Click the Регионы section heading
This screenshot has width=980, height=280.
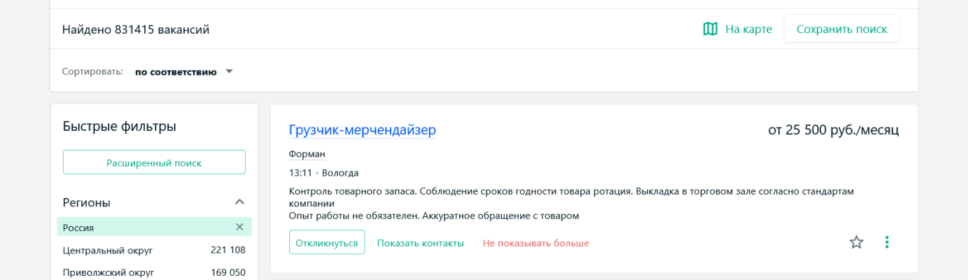(87, 202)
